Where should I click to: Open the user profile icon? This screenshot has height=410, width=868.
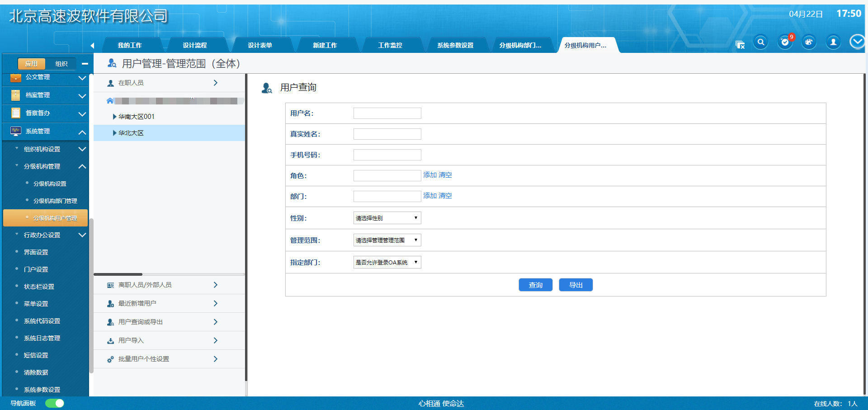tap(833, 42)
